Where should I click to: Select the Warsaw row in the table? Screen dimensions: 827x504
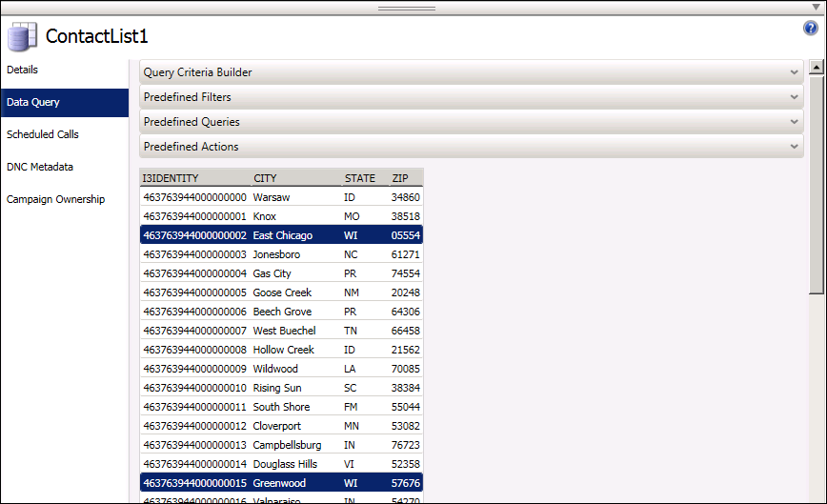point(281,197)
